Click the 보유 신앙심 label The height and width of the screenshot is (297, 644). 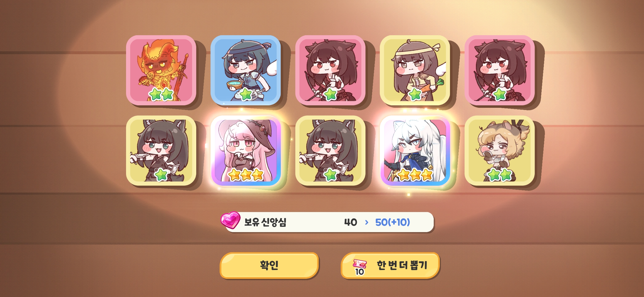[265, 222]
